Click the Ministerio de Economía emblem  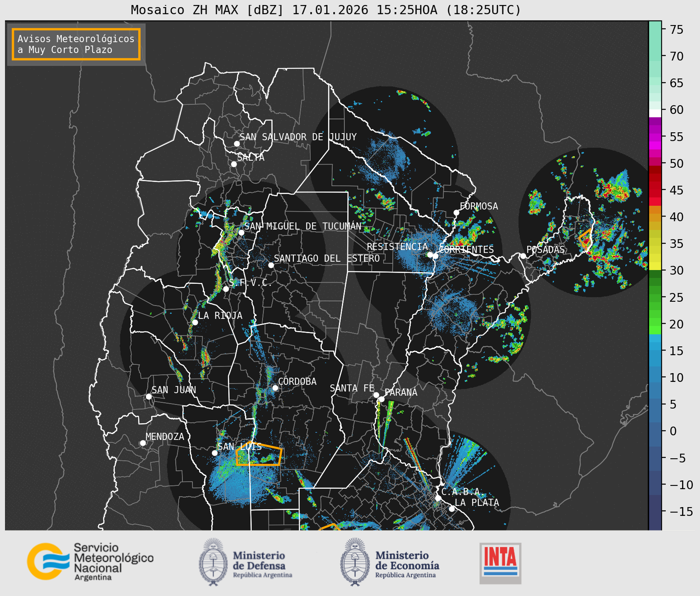390,561
